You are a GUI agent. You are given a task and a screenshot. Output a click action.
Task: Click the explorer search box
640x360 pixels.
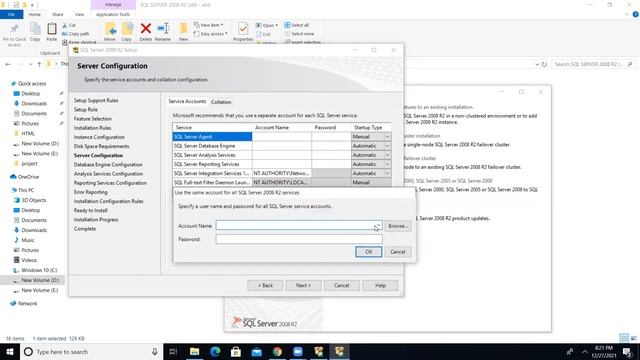click(593, 64)
